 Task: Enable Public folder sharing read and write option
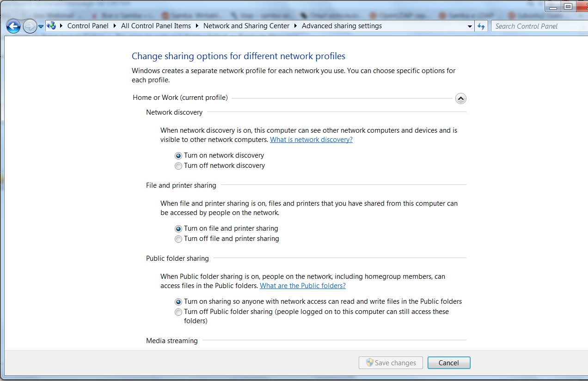click(x=178, y=302)
